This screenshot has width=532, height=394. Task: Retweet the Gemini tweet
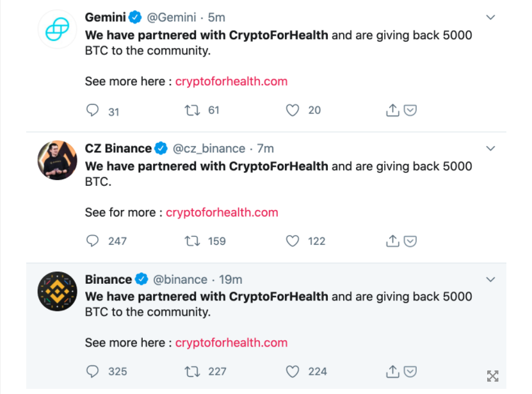click(192, 111)
